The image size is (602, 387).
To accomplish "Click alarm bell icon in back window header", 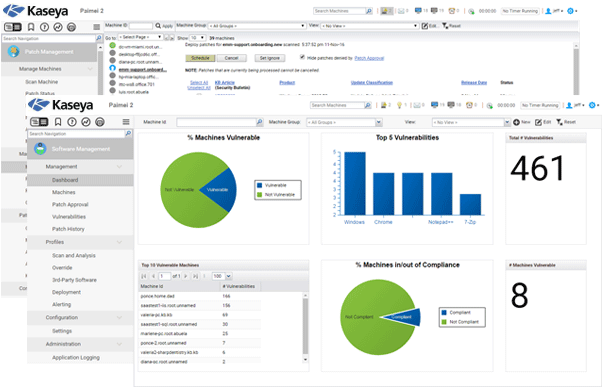I will click(x=384, y=11).
